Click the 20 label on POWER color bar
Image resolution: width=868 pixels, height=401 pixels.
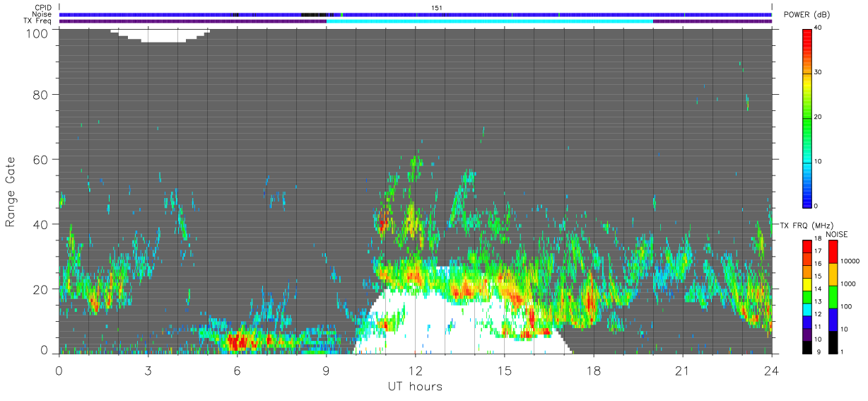coord(819,117)
